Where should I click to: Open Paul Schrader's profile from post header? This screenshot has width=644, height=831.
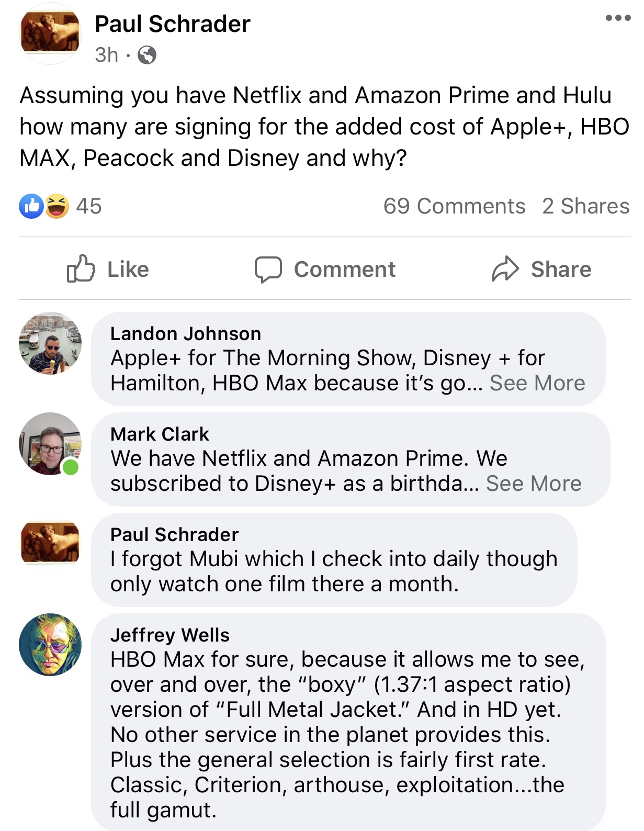click(x=172, y=24)
